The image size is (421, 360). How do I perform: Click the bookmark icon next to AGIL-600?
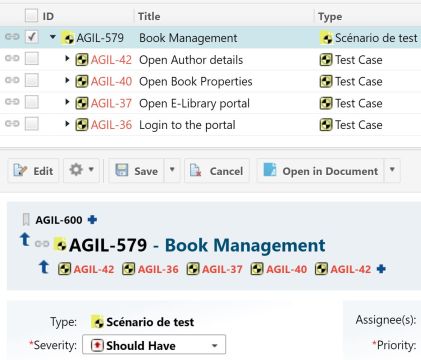click(x=26, y=220)
